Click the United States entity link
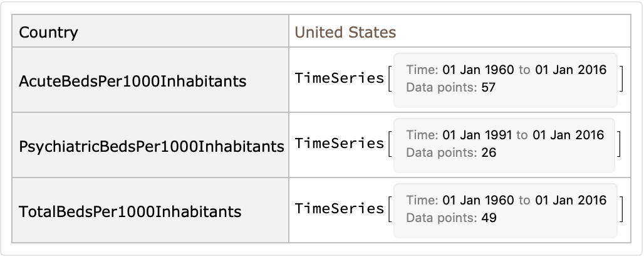 pos(345,32)
